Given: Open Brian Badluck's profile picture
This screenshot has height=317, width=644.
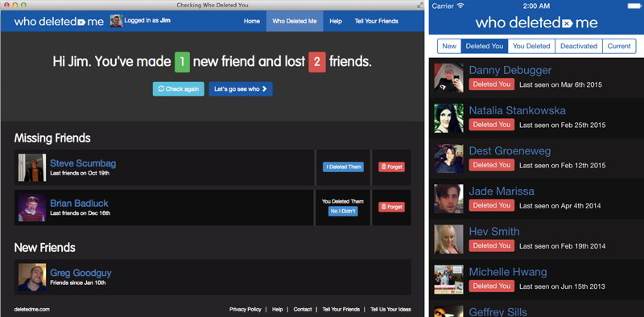Looking at the screenshot, I should click(32, 208).
